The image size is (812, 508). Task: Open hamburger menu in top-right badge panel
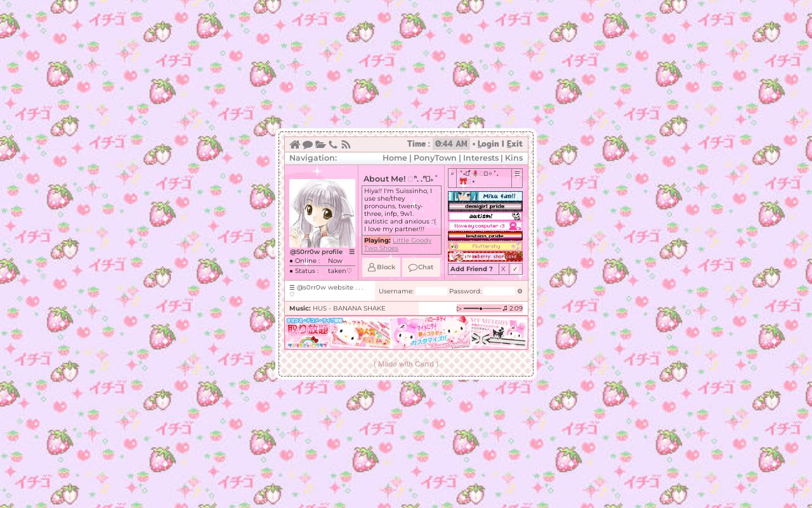pyautogui.click(x=517, y=174)
